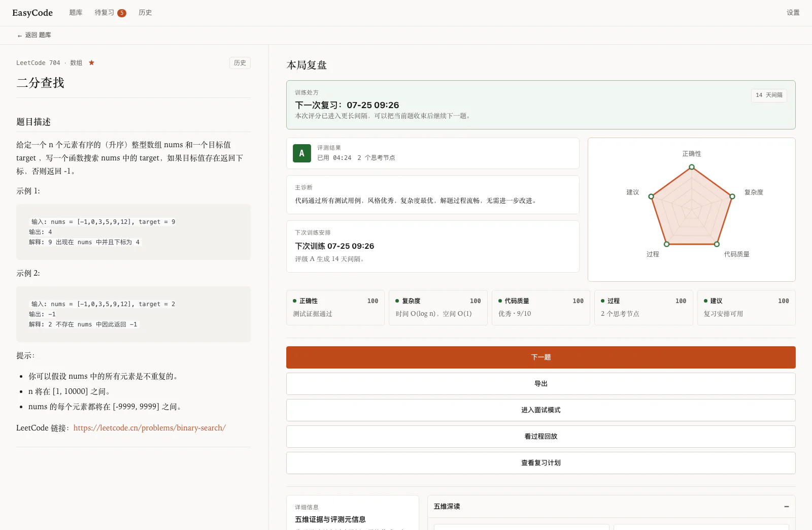The image size is (812, 530).
Task: Click the back arrow icon beside 返回
Action: 20,36
